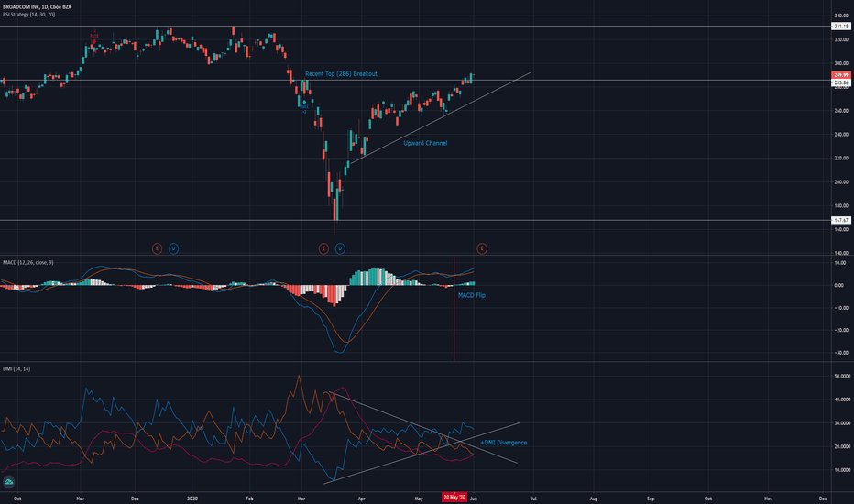Open the dividend D marker in late March 2020
This screenshot has height=504, width=854.
(340, 248)
